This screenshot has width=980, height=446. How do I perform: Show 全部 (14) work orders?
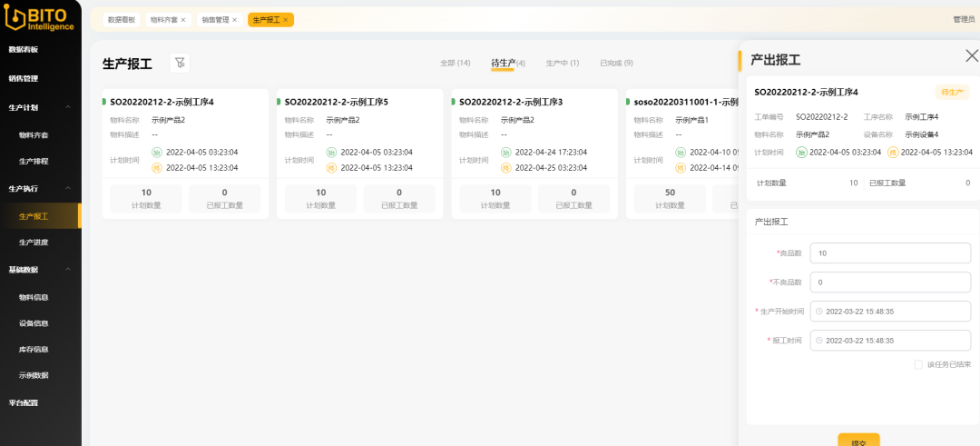pos(455,64)
